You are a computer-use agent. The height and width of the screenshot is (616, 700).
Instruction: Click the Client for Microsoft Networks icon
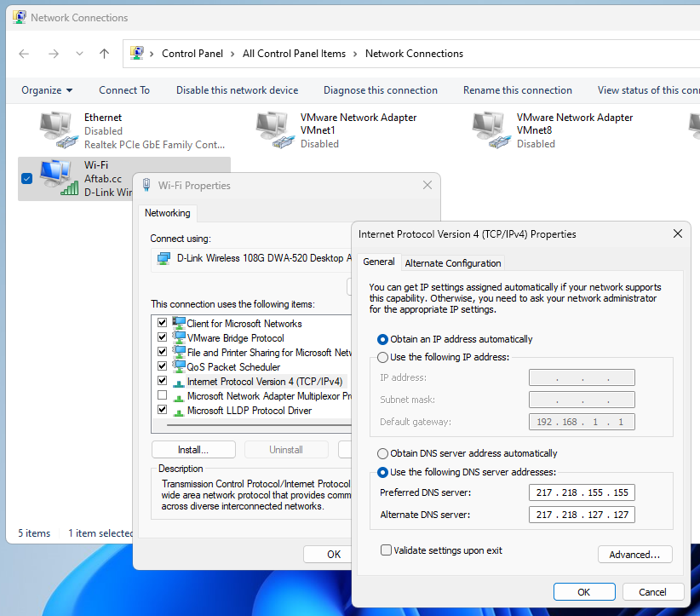[179, 324]
